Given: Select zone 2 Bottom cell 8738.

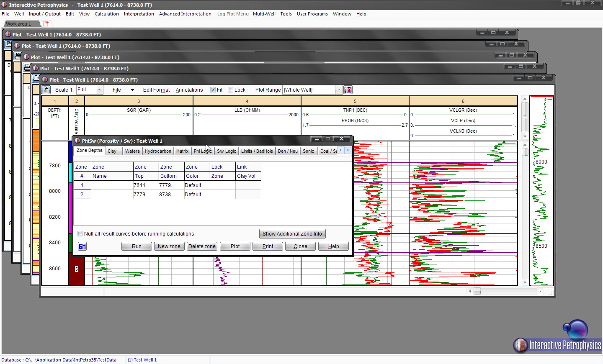Looking at the screenshot, I should pos(171,195).
